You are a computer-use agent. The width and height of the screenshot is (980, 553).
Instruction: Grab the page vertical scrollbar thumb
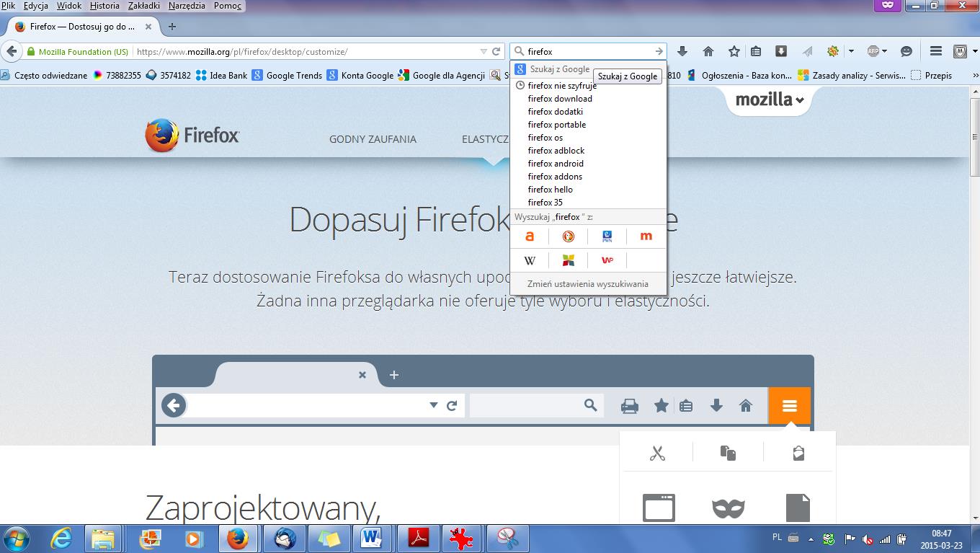(x=974, y=136)
